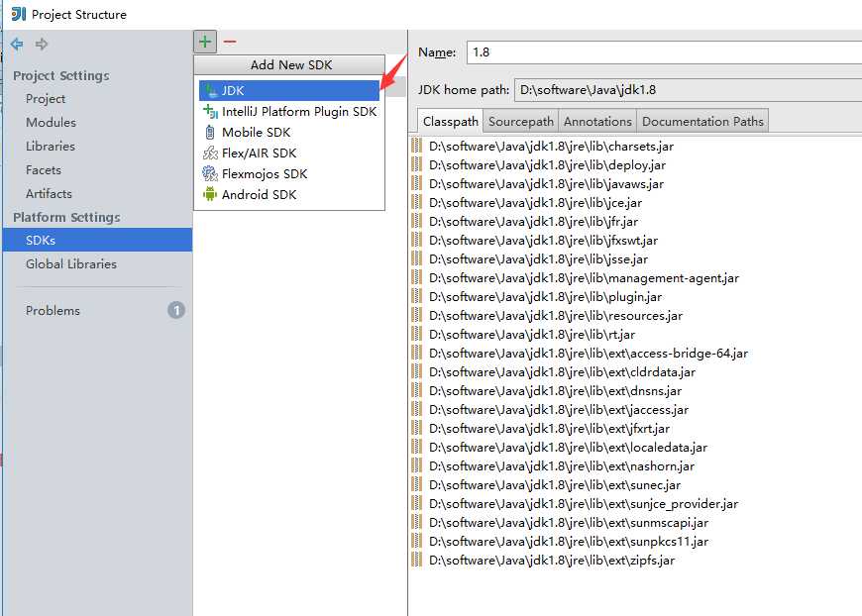
Task: Open Facets in sidebar
Action: pyautogui.click(x=43, y=170)
